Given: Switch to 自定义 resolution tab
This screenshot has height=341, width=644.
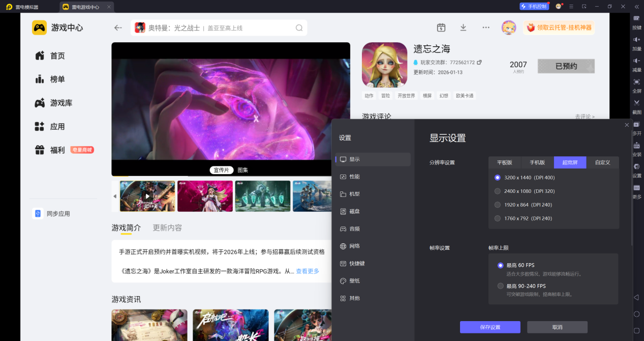Looking at the screenshot, I should point(603,162).
